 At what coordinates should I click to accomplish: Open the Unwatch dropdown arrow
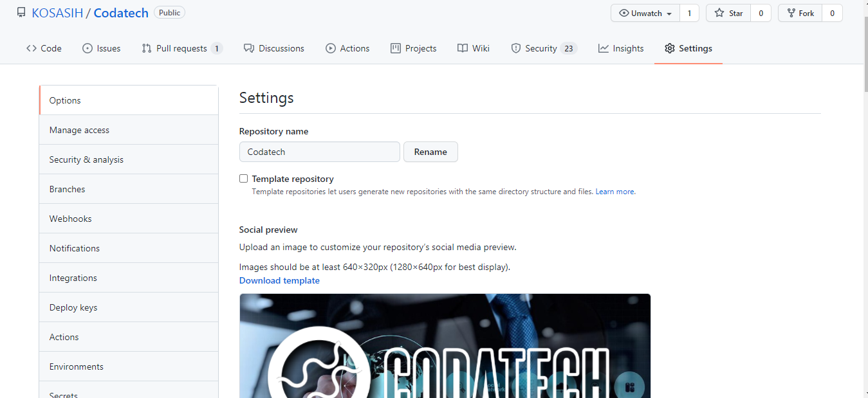(x=669, y=14)
